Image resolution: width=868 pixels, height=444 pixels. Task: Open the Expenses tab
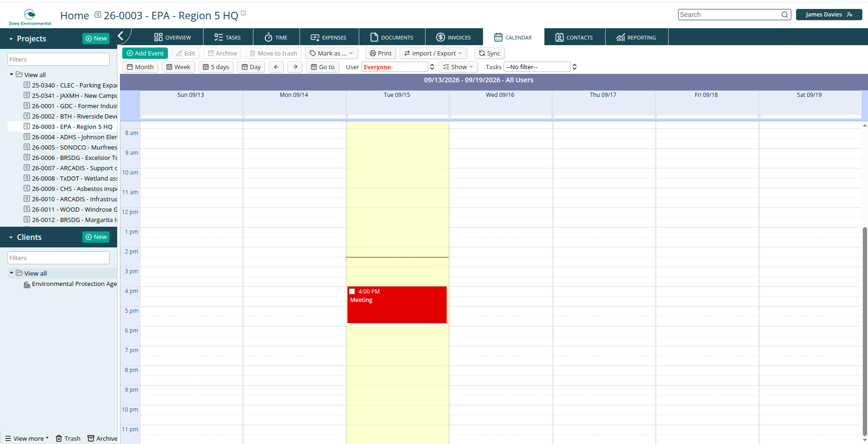[x=329, y=37]
